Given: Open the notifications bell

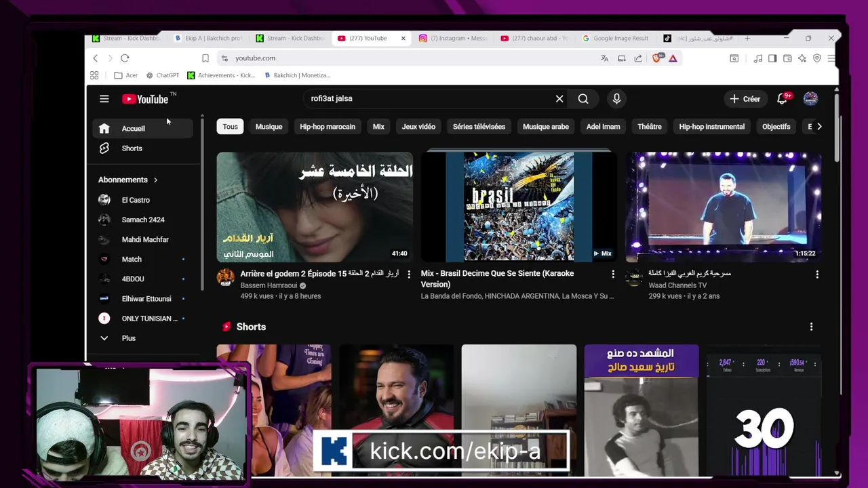Looking at the screenshot, I should tap(783, 99).
